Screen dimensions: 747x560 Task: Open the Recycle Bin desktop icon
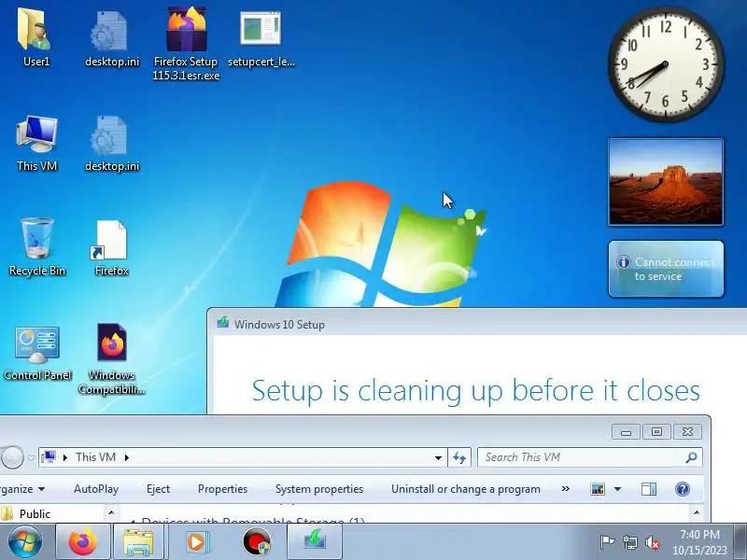tap(37, 246)
